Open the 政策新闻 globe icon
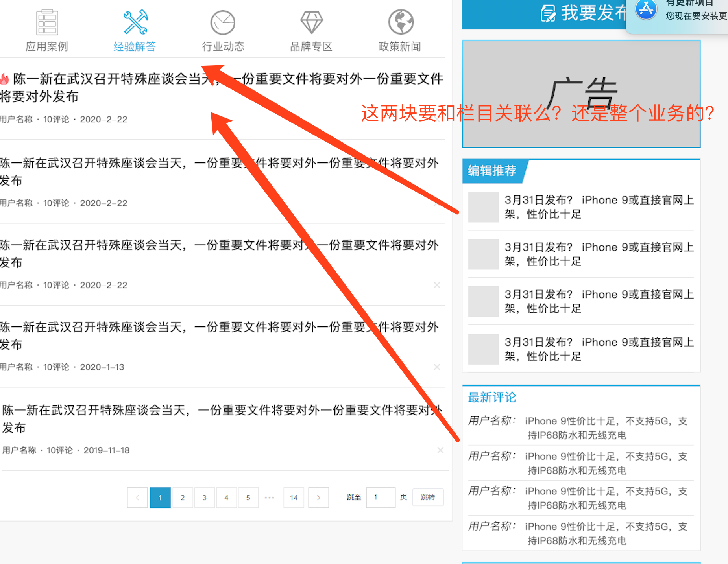The height and width of the screenshot is (564, 728). (401, 23)
